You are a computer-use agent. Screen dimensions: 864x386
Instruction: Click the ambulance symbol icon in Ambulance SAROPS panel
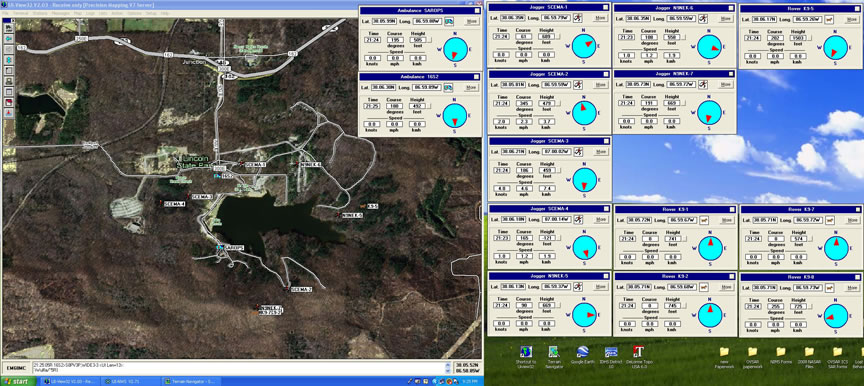click(450, 21)
